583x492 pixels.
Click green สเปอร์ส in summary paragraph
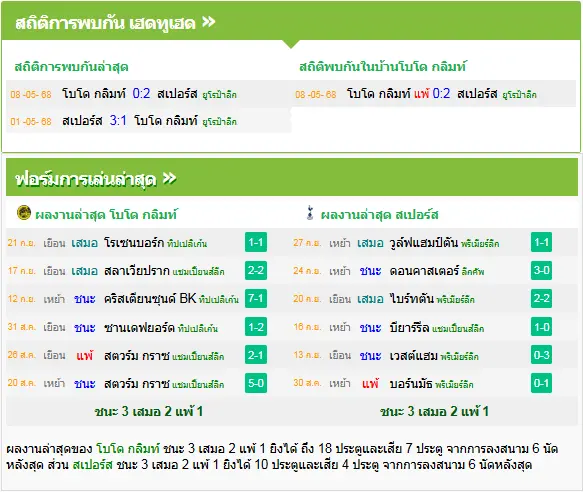[x=92, y=464]
